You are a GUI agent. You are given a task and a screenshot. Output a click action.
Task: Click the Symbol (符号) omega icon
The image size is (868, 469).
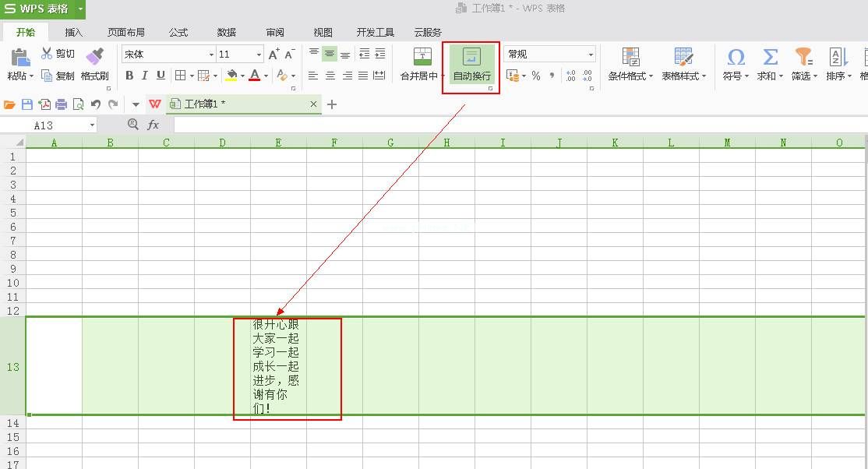735,58
